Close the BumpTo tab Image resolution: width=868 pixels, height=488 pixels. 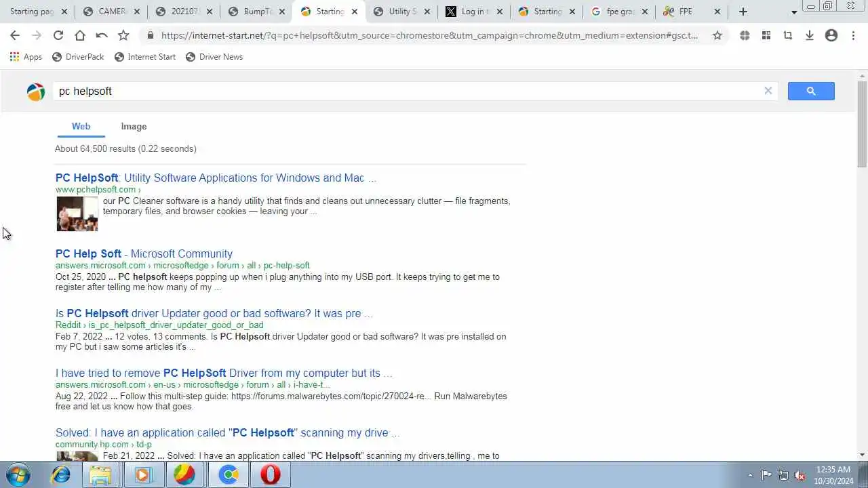point(282,12)
